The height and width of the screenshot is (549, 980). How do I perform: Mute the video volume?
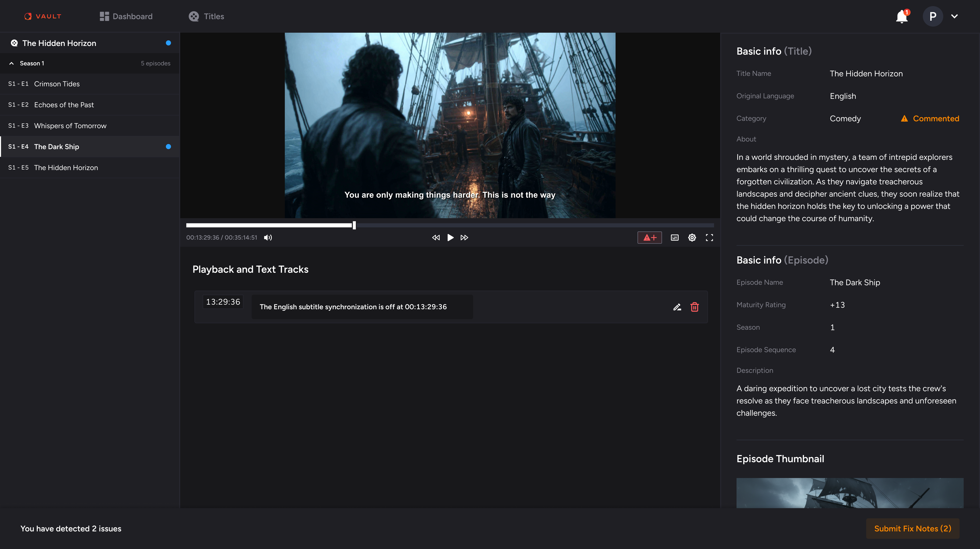[268, 237]
